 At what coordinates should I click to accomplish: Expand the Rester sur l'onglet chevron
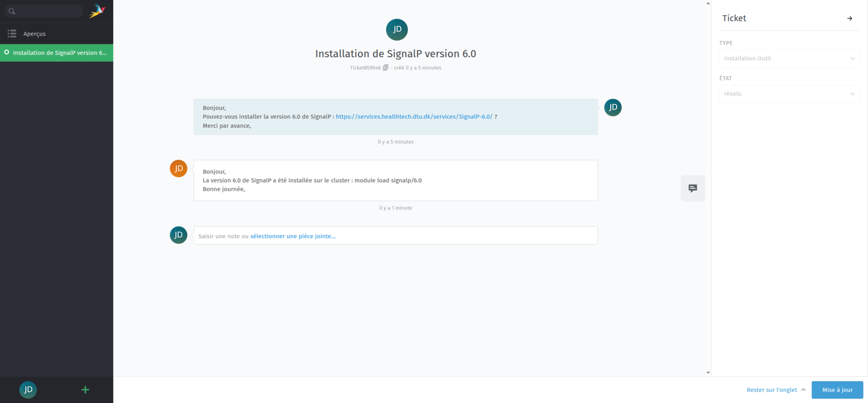[803, 390]
